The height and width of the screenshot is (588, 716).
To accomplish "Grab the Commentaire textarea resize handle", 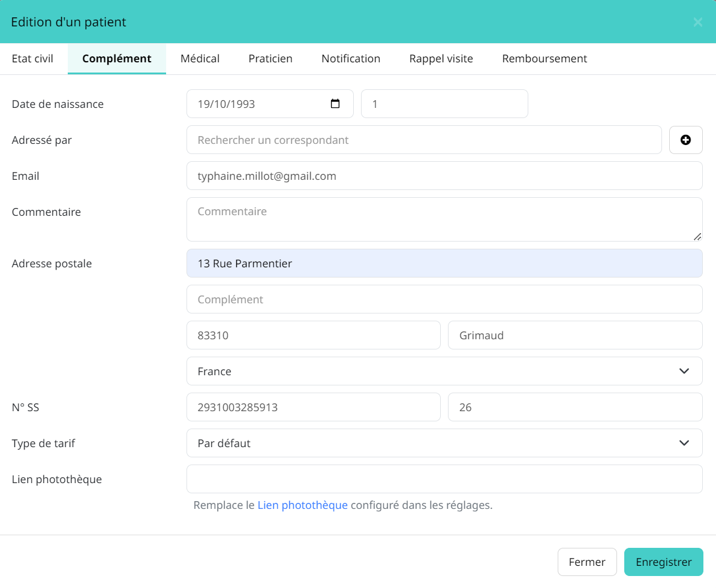I will (x=697, y=237).
